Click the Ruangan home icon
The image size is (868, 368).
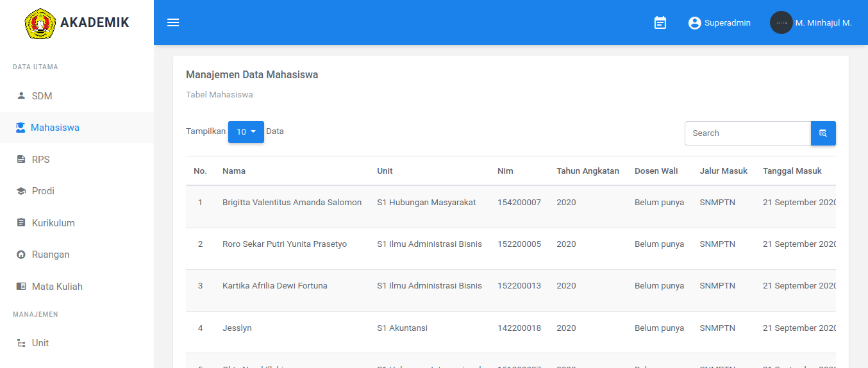pos(21,255)
